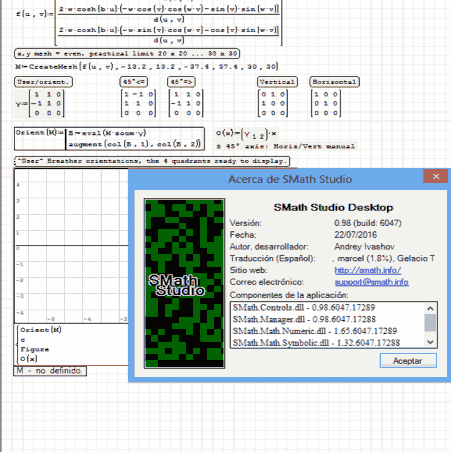This screenshot has width=451, height=452.
Task: Click Figure entry in plot input list
Action: pos(35,349)
